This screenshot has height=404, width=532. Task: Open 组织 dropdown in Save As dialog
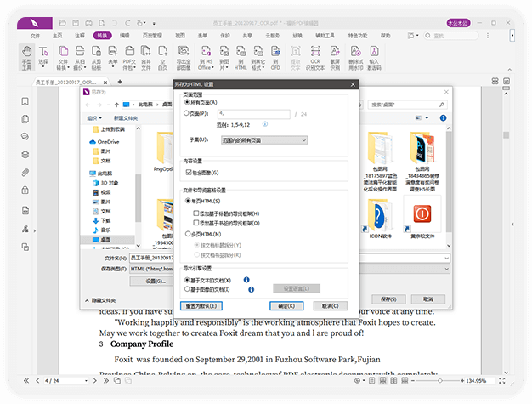(94, 118)
